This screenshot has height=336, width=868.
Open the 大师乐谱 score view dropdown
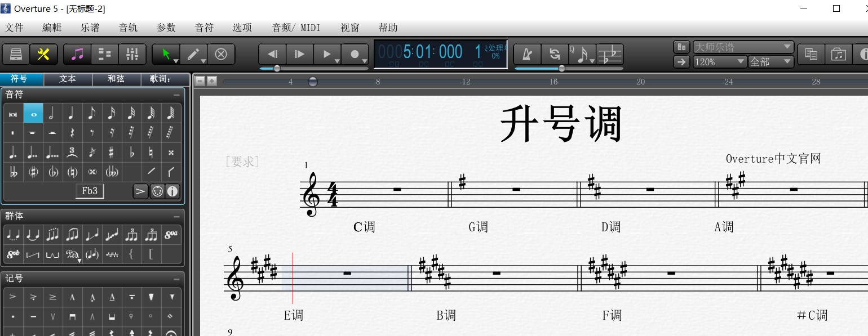tap(786, 47)
